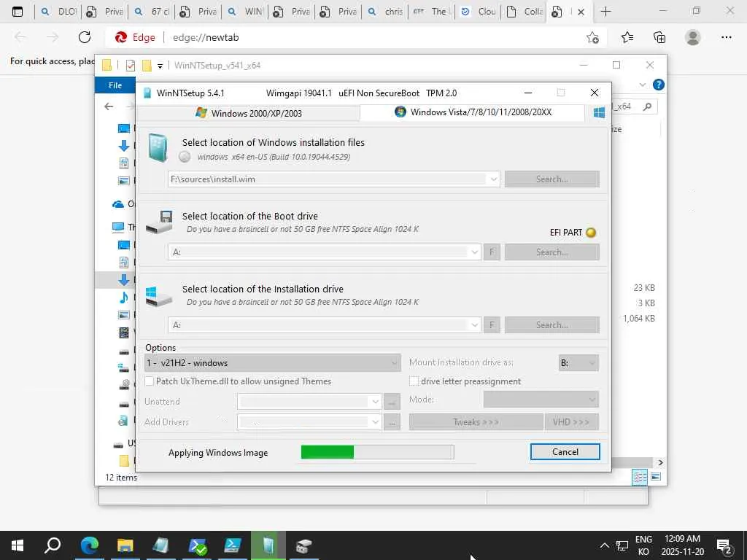
Task: Click the Explorer quick access properties checkmark icon
Action: (x=130, y=66)
